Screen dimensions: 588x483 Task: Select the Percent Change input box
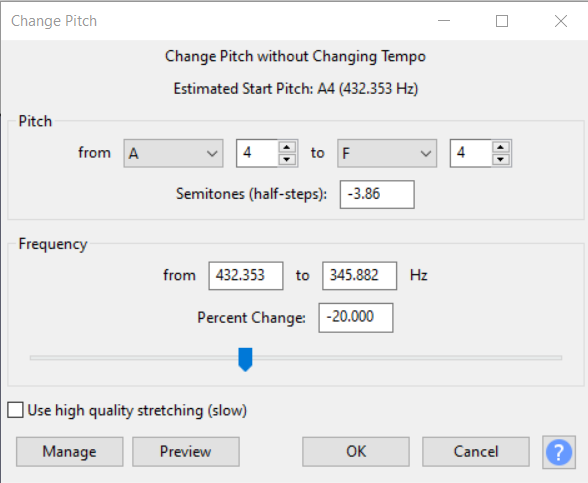point(356,318)
